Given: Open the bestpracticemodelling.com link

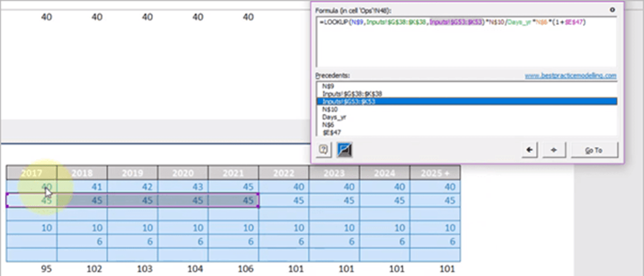Looking at the screenshot, I should (x=570, y=76).
